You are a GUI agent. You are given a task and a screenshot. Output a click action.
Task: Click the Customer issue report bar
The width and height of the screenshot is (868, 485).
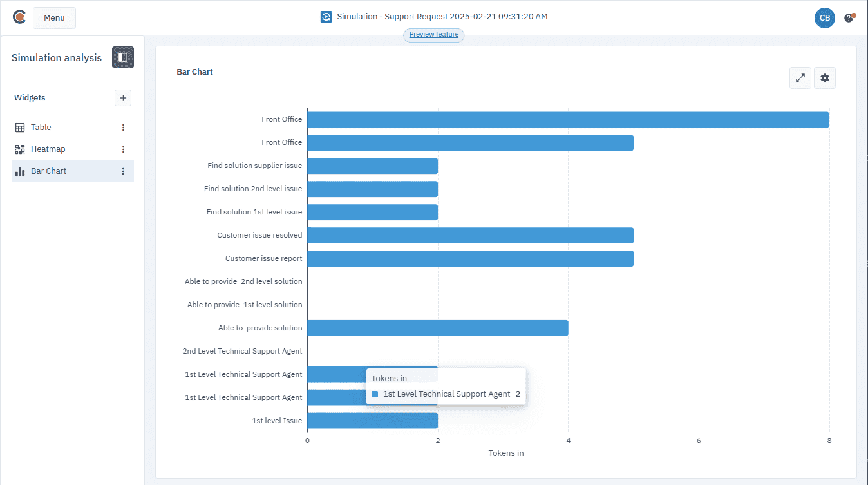(470, 259)
